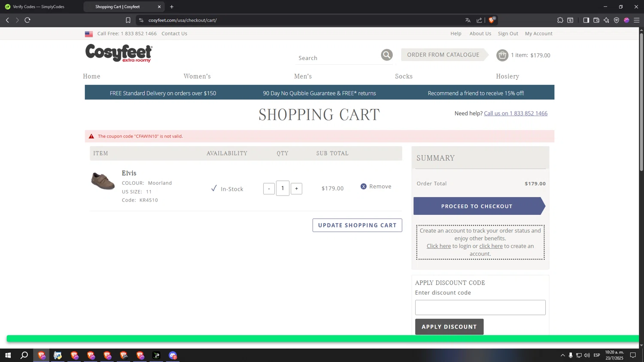Close the Shopping Cart tab

(159, 7)
